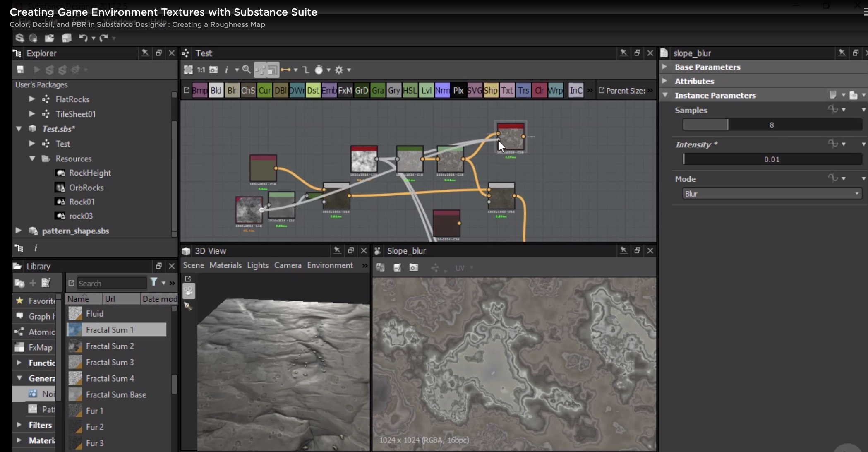Open the Environment menu in 3D View
Viewport: 868px width, 452px height.
[x=330, y=265]
